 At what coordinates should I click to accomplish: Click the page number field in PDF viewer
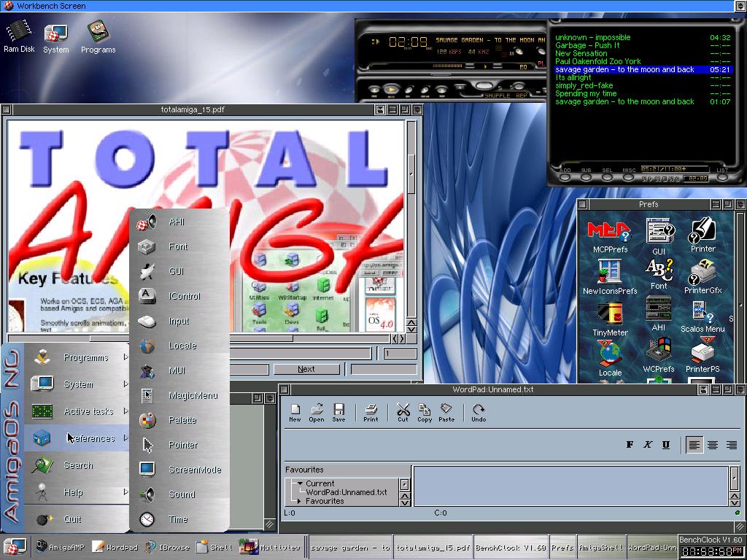point(400,354)
